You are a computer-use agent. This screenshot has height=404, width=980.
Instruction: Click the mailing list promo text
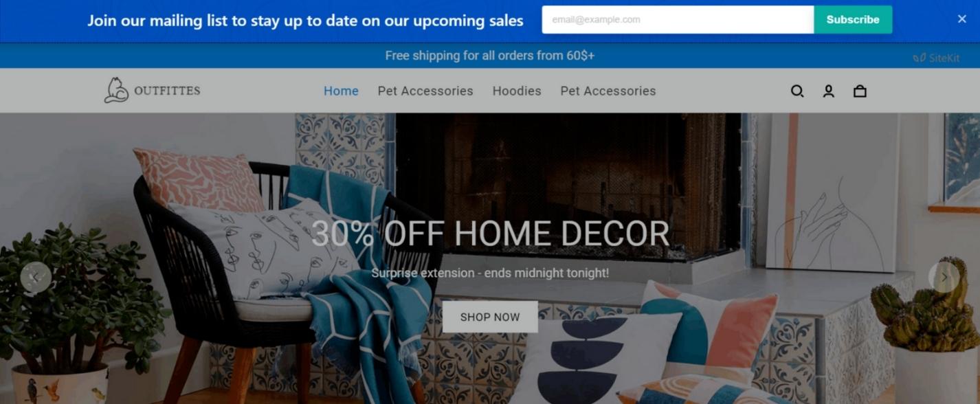pos(305,21)
